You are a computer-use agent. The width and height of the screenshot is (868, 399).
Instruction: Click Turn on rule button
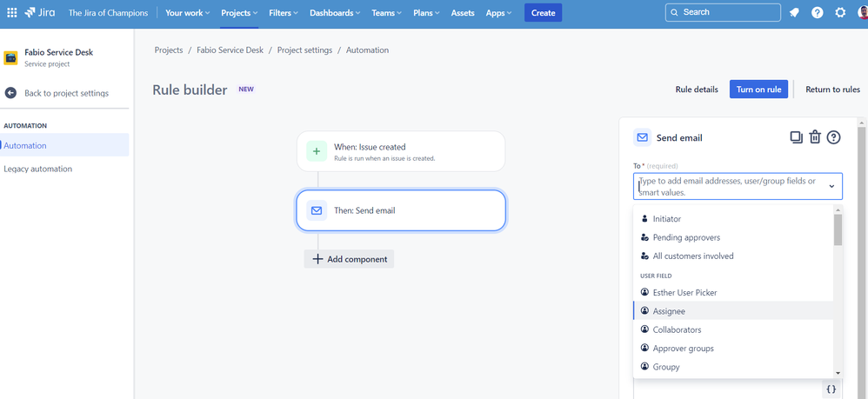click(758, 89)
